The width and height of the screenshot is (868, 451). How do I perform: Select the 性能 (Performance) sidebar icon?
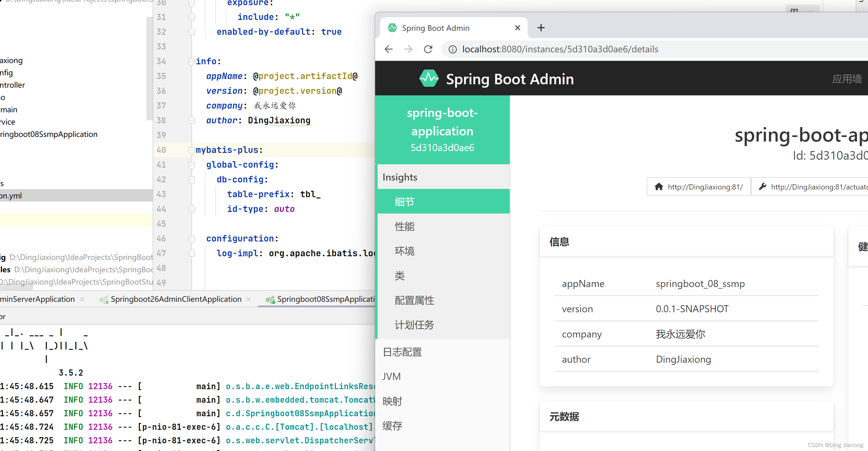point(405,226)
